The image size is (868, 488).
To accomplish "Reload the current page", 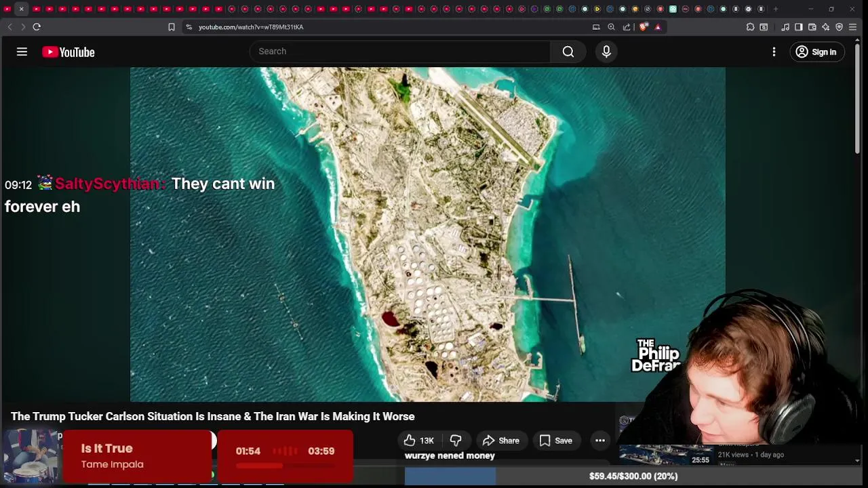I will click(37, 27).
